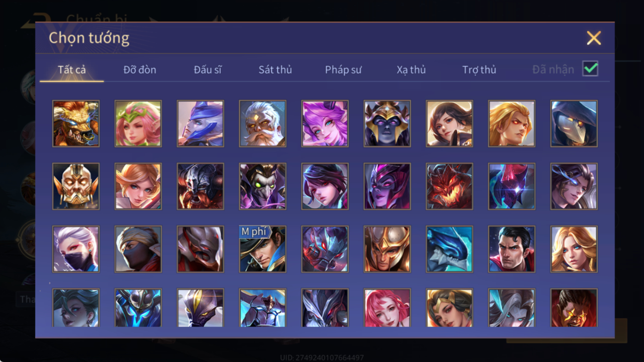Show the "Xạ thủ" hero category
The image size is (644, 362).
[x=411, y=70]
